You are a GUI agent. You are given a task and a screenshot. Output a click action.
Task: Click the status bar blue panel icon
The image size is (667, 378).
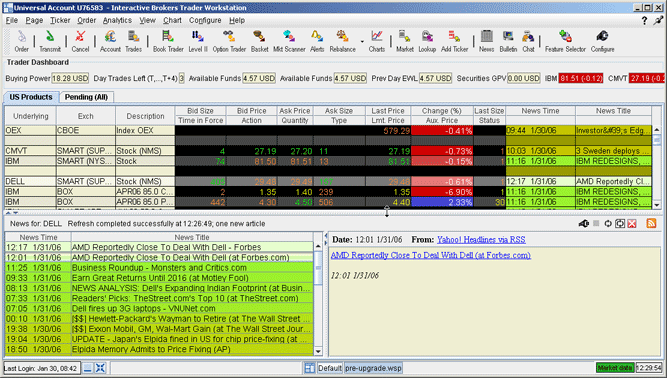pyautogui.click(x=88, y=368)
